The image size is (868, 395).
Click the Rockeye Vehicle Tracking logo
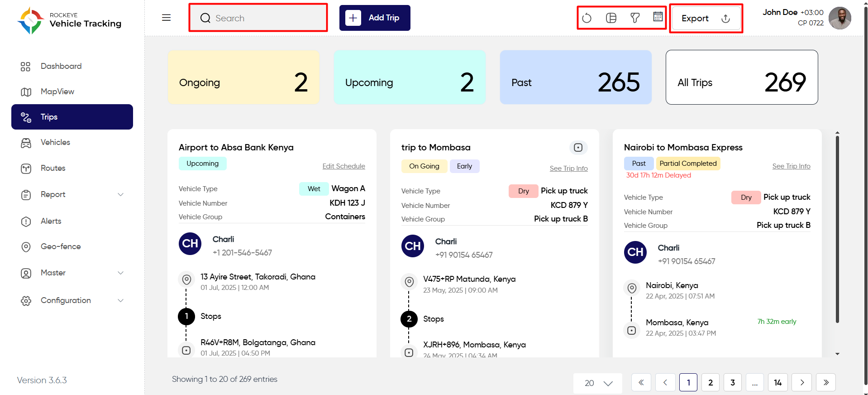tap(69, 20)
